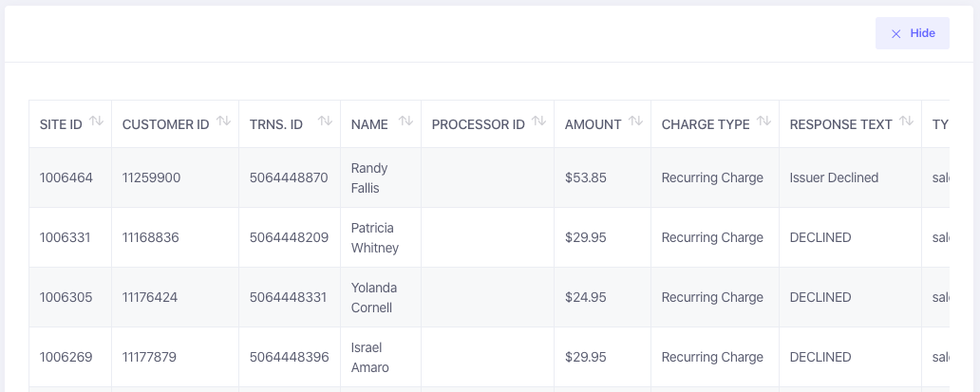
Task: Select site ID 1006331 cell
Action: 70,238
